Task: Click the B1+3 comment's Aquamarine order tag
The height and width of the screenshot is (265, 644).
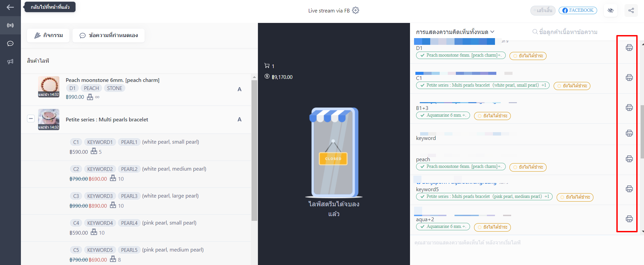Action: pyautogui.click(x=443, y=115)
